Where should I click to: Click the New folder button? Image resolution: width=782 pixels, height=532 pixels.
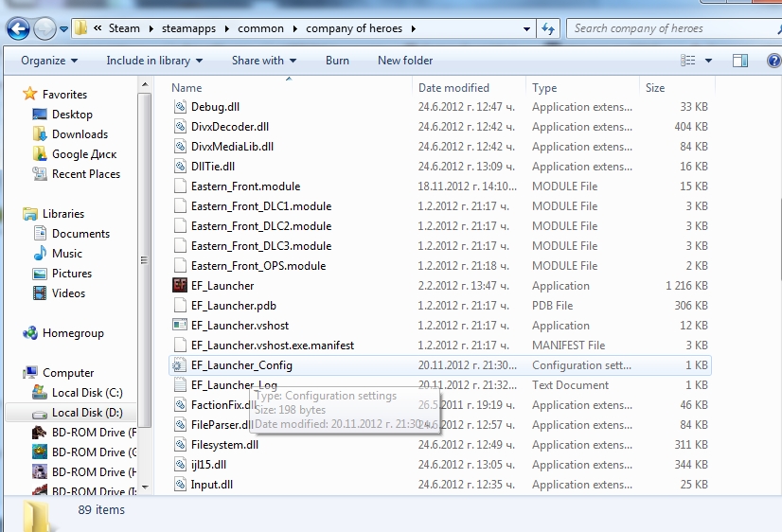[405, 61]
